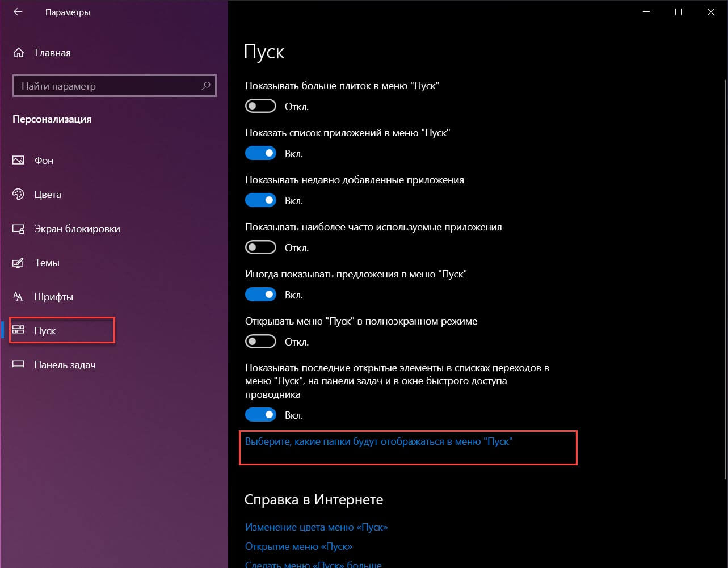Viewport: 728px width, 568px height.
Task: Minimize the Параметры window
Action: click(647, 12)
